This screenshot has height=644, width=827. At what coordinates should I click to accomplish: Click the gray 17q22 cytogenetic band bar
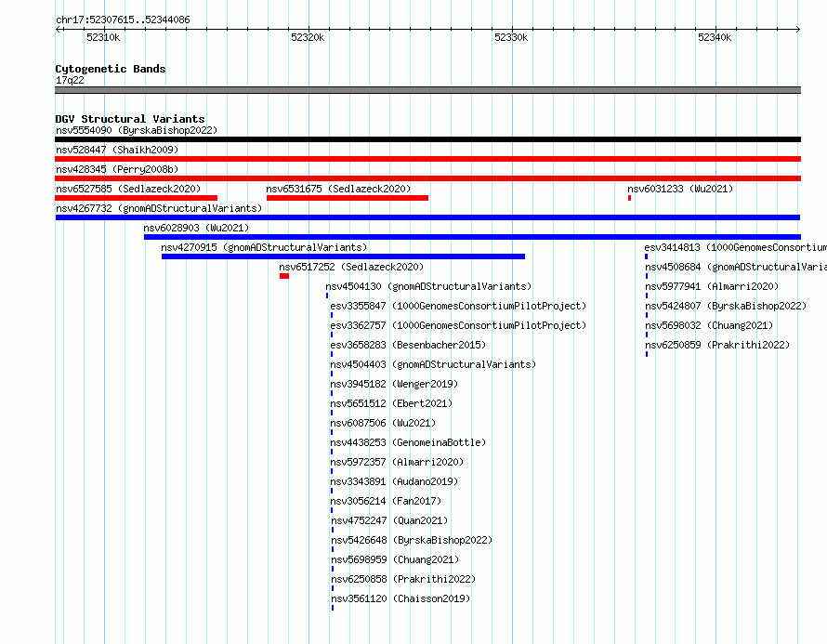427,90
